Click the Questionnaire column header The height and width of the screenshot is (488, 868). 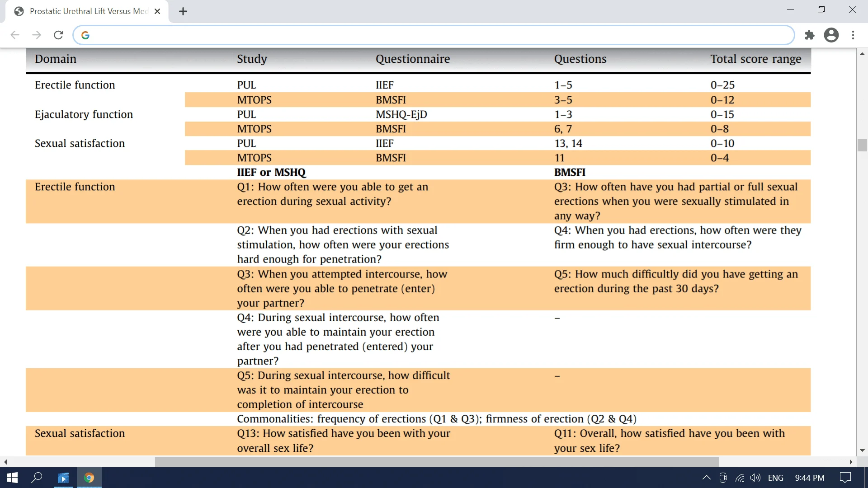tap(413, 59)
